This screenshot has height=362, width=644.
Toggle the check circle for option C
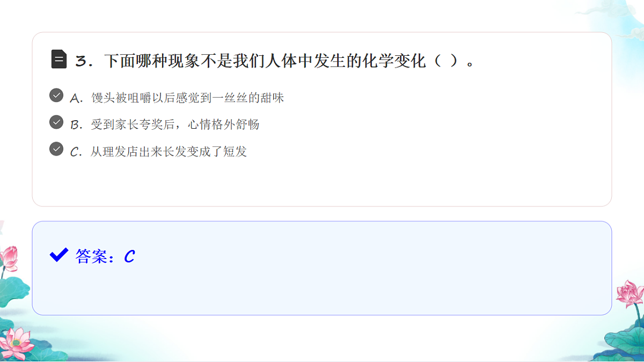pos(56,149)
